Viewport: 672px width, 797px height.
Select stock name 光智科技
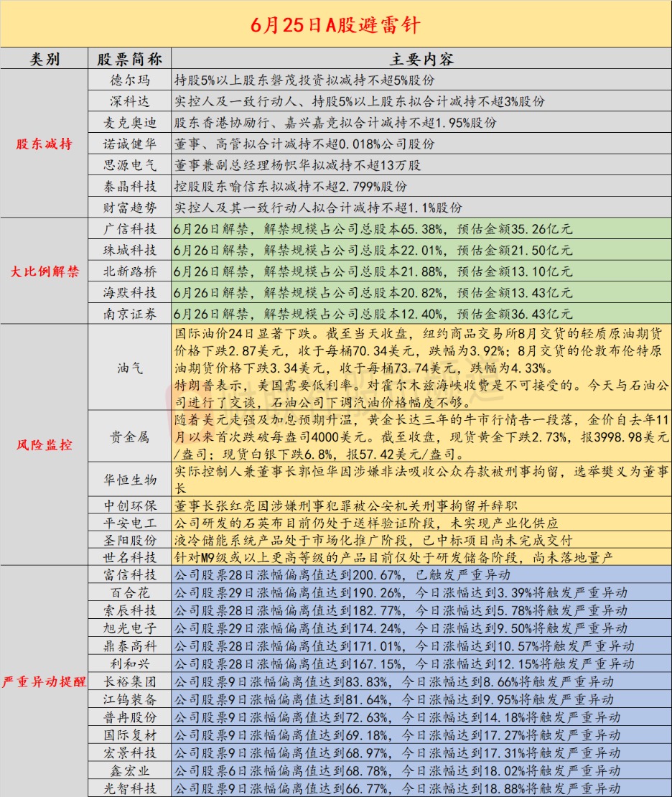click(x=130, y=788)
